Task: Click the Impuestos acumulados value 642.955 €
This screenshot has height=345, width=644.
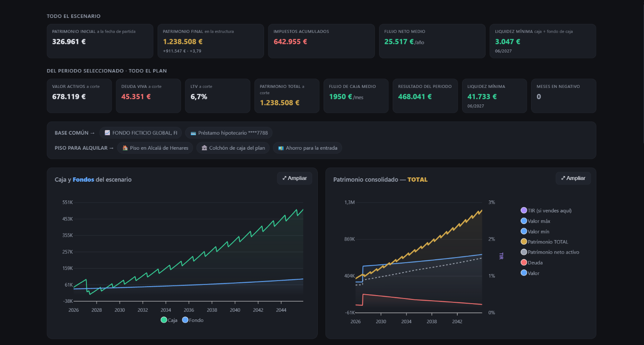Action: 290,42
